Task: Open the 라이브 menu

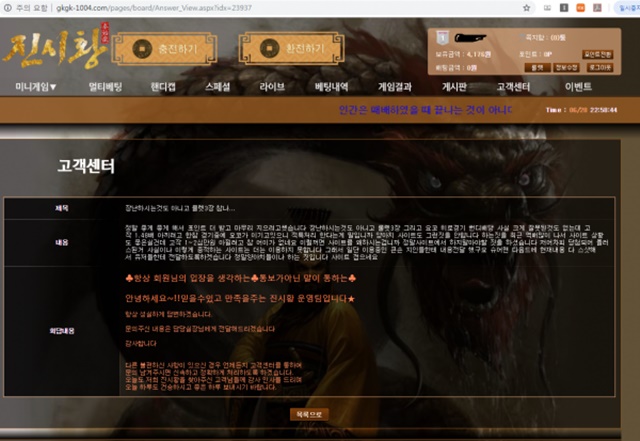Action: (x=272, y=87)
